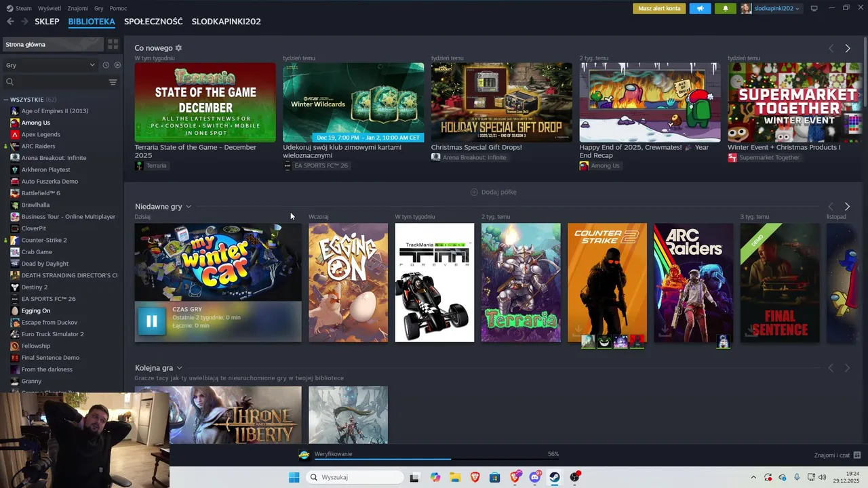
Task: Open the TrackMania Nations Forever cover
Action: (x=435, y=283)
